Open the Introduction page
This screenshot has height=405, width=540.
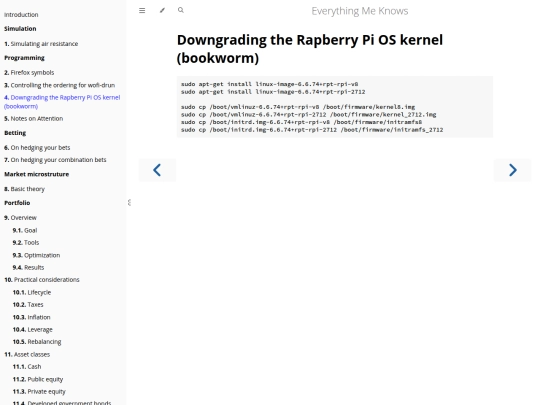[x=21, y=15]
